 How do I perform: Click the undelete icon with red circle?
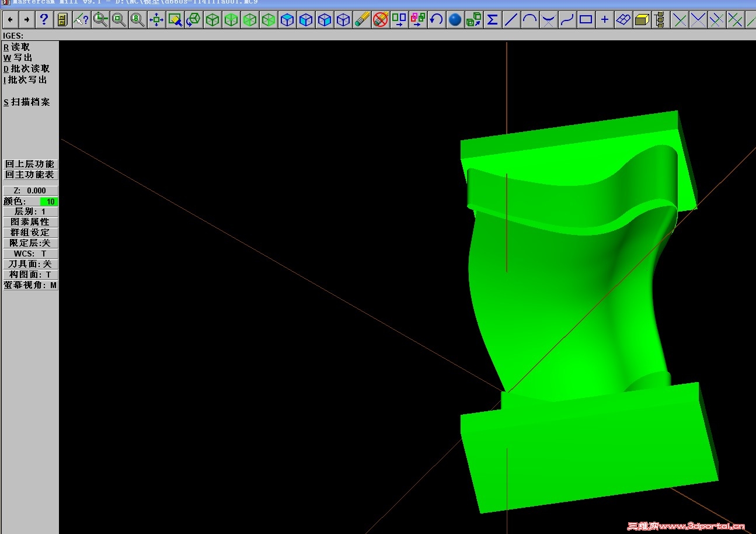pyautogui.click(x=380, y=20)
